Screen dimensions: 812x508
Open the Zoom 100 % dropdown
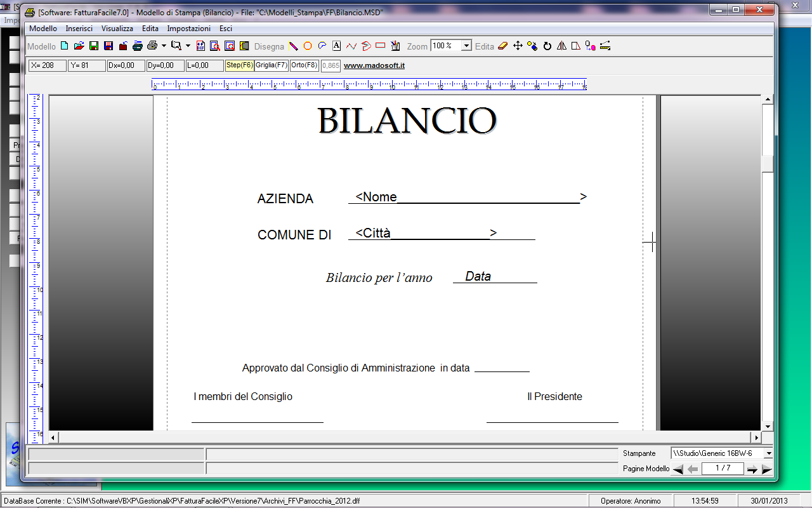pyautogui.click(x=467, y=46)
